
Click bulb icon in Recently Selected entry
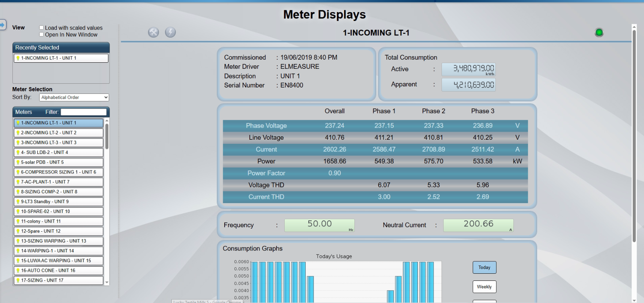18,58
